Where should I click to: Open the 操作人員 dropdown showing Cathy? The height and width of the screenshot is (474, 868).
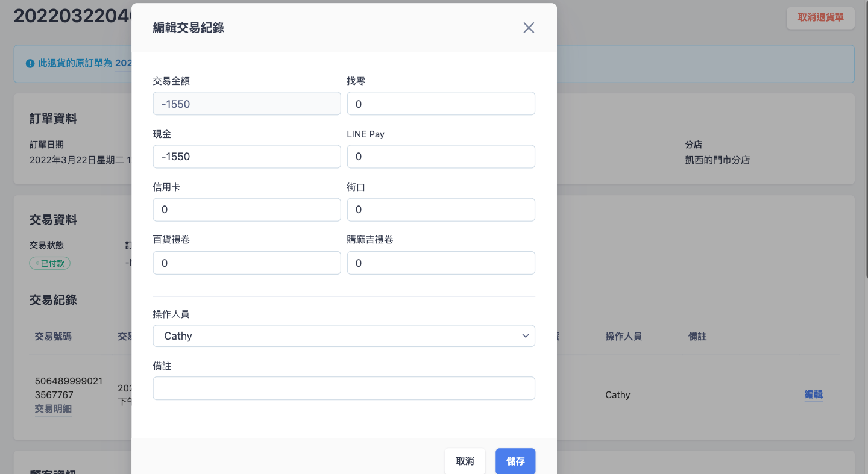(344, 336)
